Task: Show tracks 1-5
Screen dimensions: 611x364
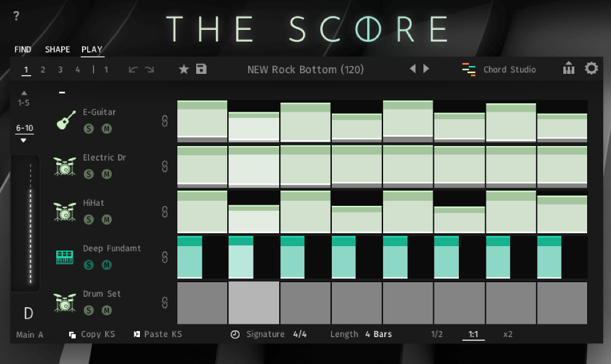Action: 23,103
